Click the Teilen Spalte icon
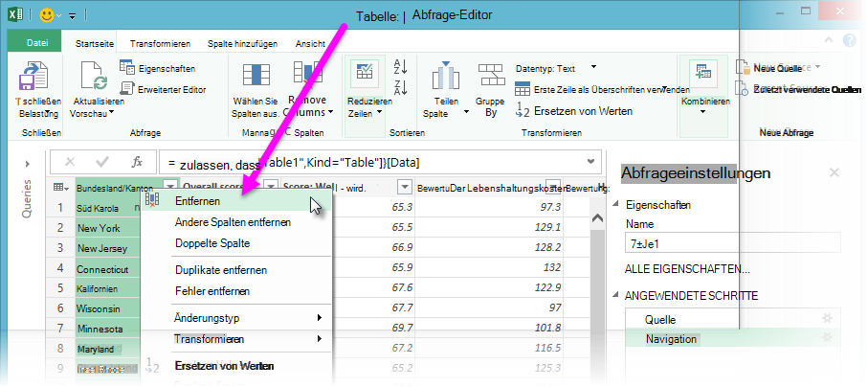This screenshot has height=387, width=868. (x=446, y=76)
